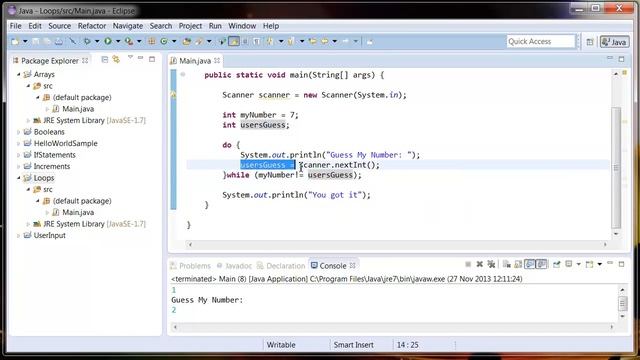
Task: Switch to the Declaration tab
Action: point(281,266)
